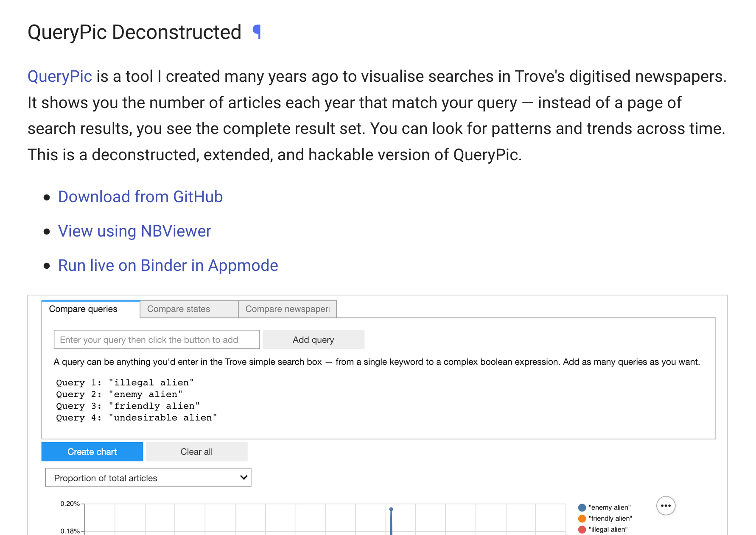Image resolution: width=756 pixels, height=535 pixels.
Task: Focus the query entry text box
Action: [x=157, y=340]
